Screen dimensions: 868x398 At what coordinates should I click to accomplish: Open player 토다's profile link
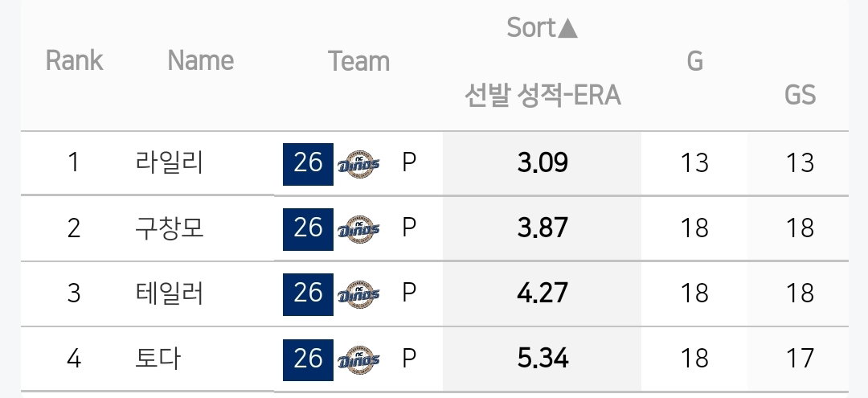pos(158,359)
